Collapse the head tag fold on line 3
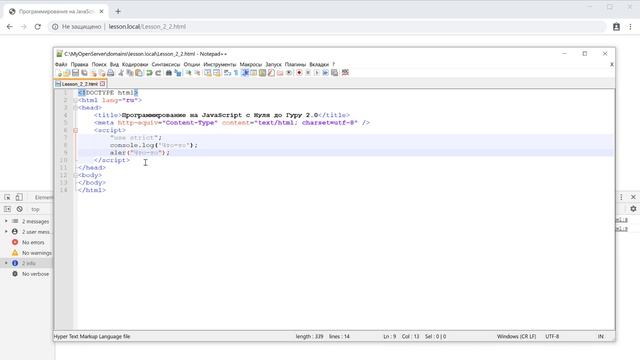This screenshot has width=640, height=360. coord(76,108)
